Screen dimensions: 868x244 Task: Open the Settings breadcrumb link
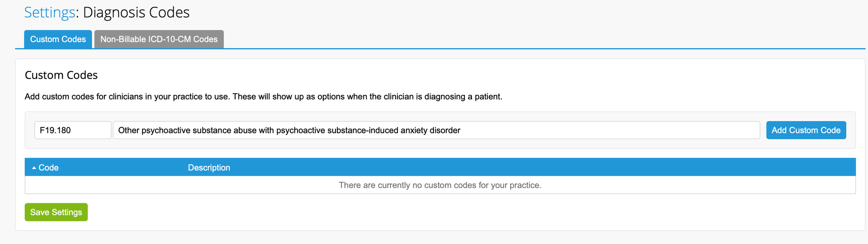coord(49,13)
